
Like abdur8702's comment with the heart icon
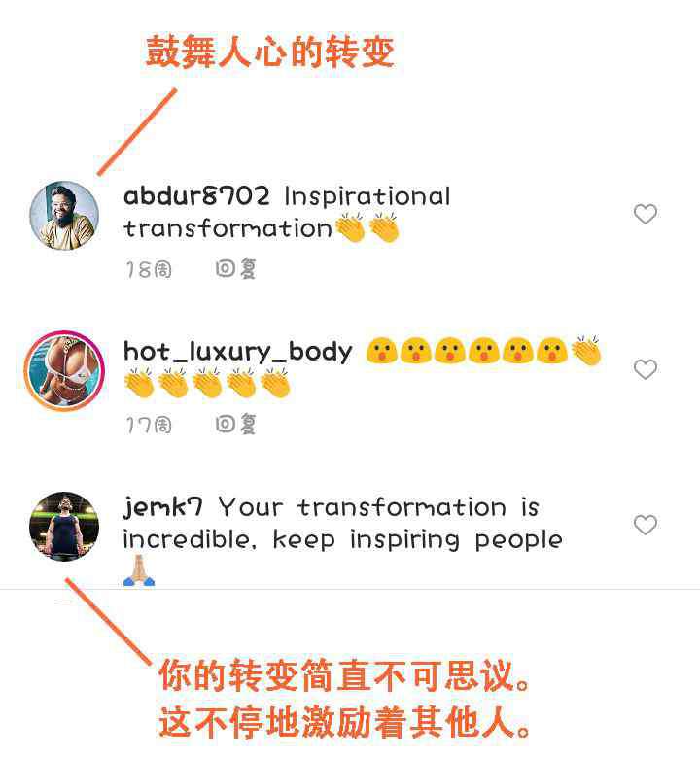point(646,214)
